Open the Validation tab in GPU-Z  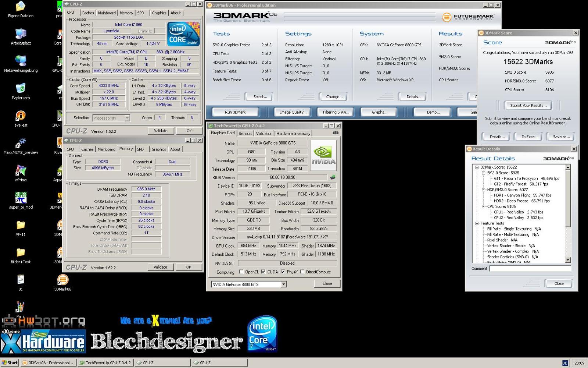click(x=264, y=134)
